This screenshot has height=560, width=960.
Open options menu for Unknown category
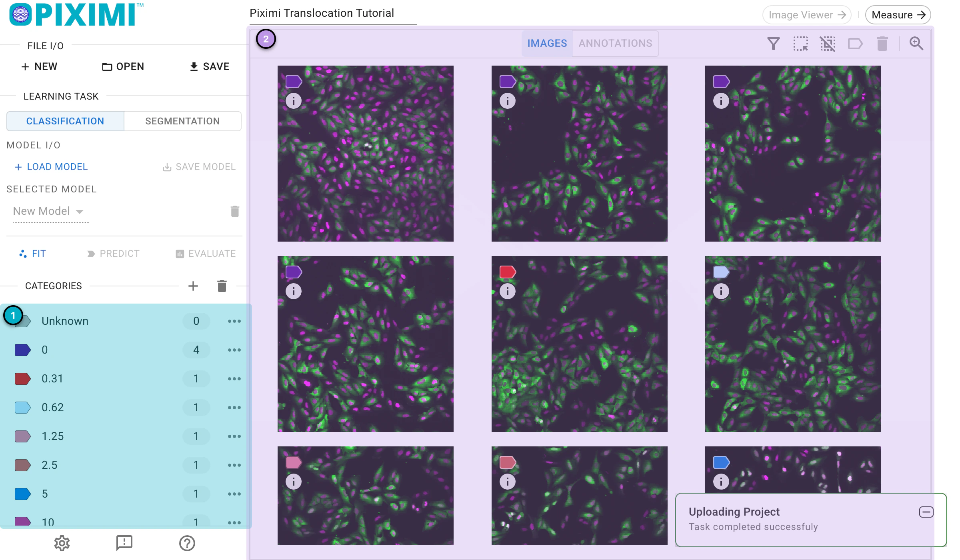click(234, 321)
